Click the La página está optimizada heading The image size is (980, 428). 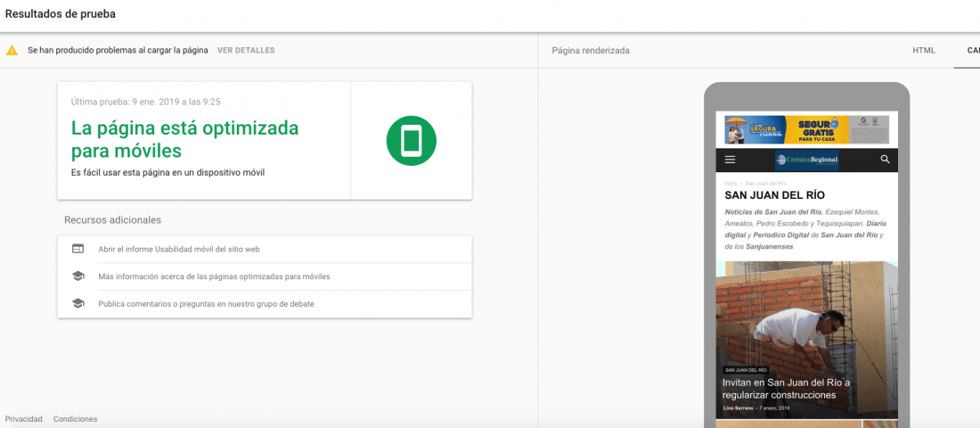point(185,139)
